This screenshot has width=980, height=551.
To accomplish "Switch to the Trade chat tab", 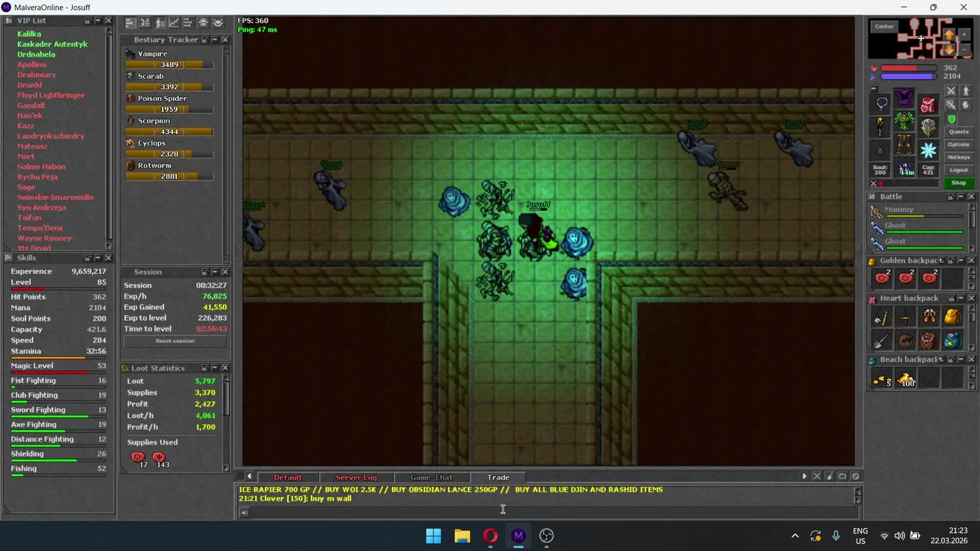I will [x=498, y=478].
